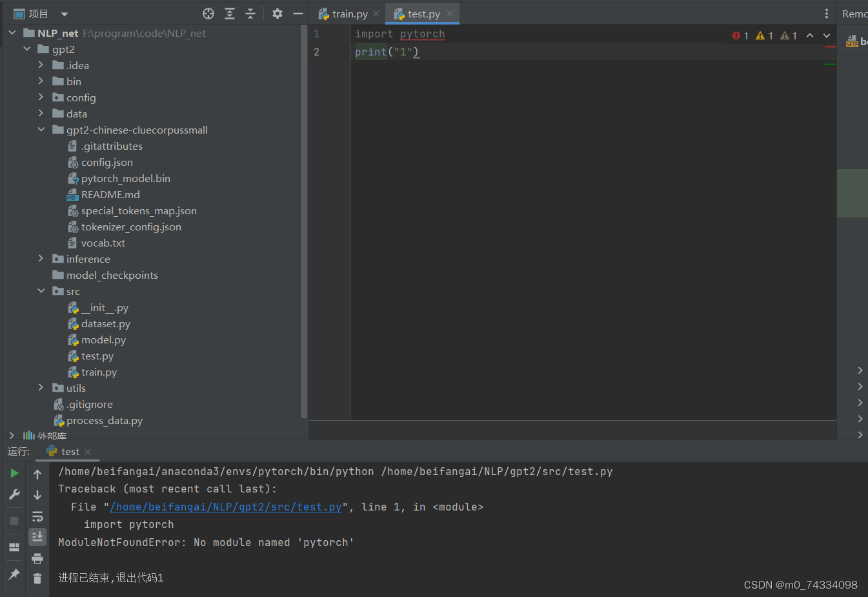Collapse the gpt2-chinese-cluecorpussmall folder
The width and height of the screenshot is (868, 597).
(41, 129)
